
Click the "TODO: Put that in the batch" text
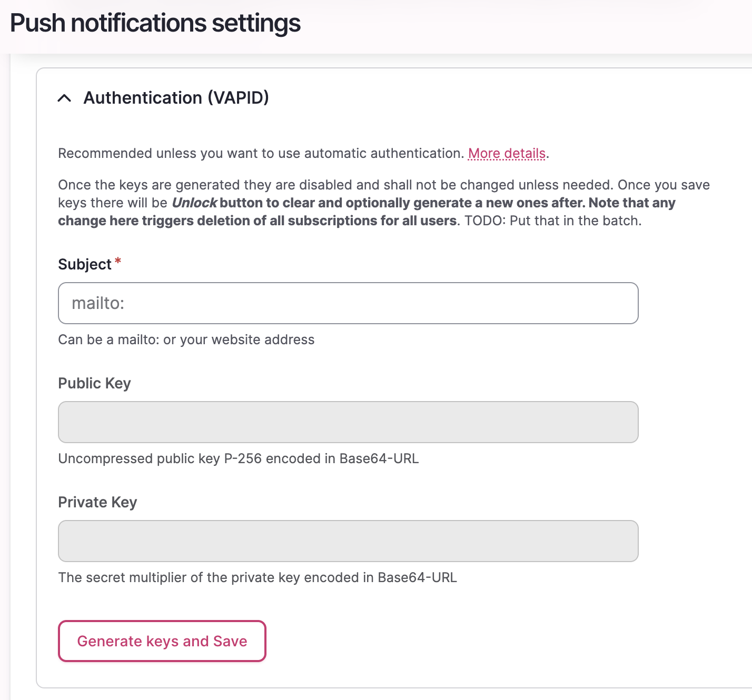coord(553,221)
